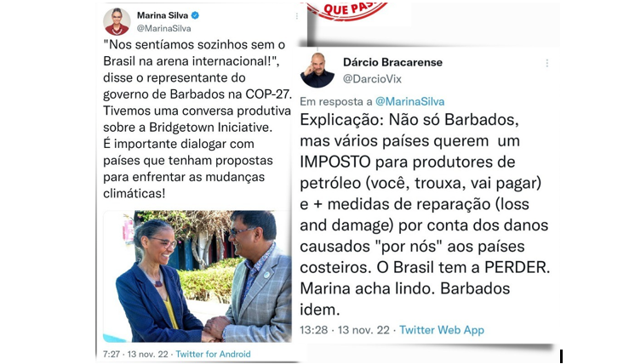Follow the @MarinaSilva mention in reply line
Image resolution: width=635 pixels, height=364 pixels.
[409, 101]
